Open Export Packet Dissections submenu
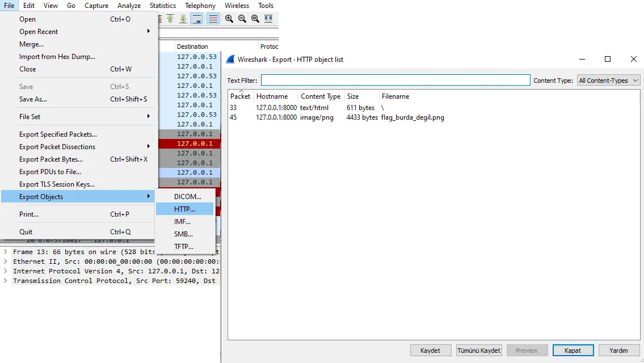This screenshot has height=363, width=644. 79,146
